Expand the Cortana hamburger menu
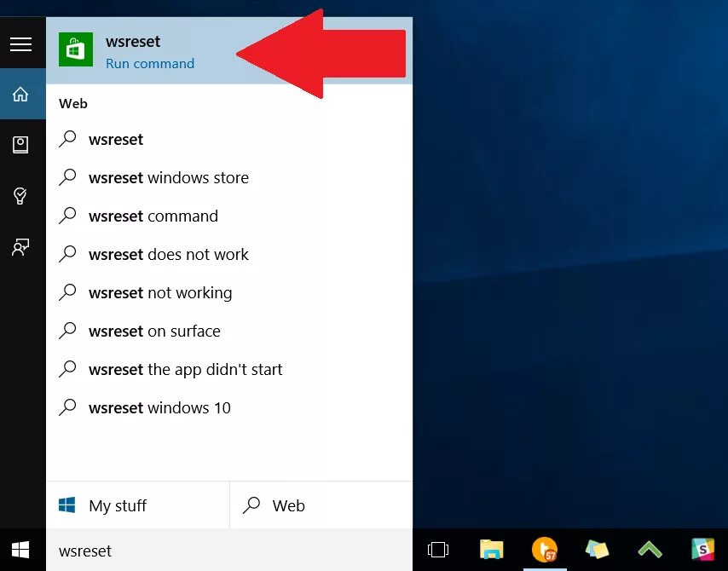Viewport: 728px width, 571px height. [22, 44]
